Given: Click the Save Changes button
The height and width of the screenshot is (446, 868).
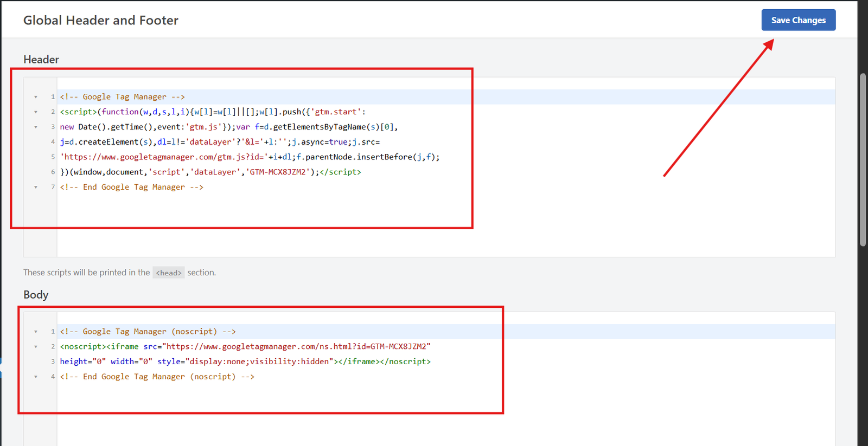Looking at the screenshot, I should (x=798, y=20).
